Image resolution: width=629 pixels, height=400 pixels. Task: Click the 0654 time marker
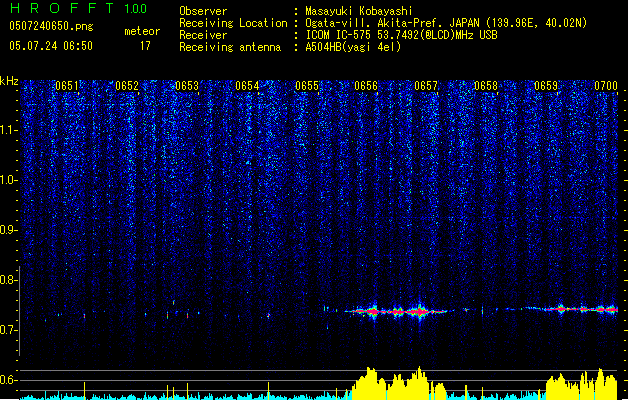(x=247, y=86)
